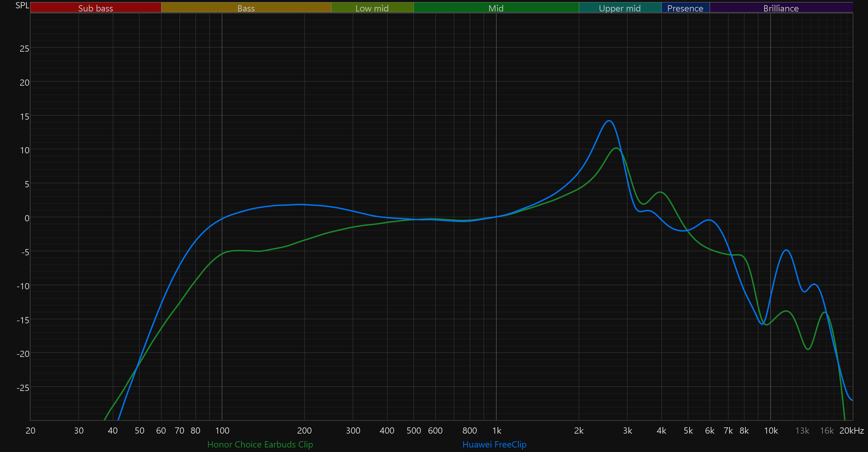The width and height of the screenshot is (868, 452).
Task: Click the 50 frequency axis label
Action: click(139, 431)
